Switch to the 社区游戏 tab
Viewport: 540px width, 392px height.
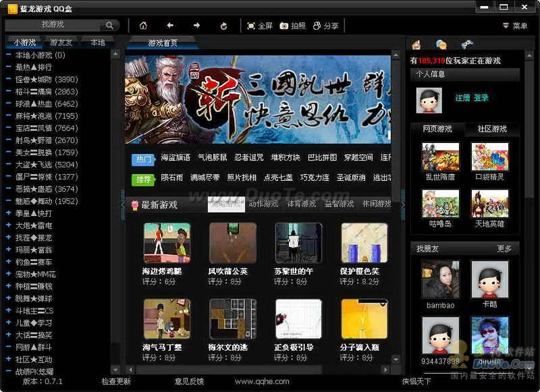492,129
